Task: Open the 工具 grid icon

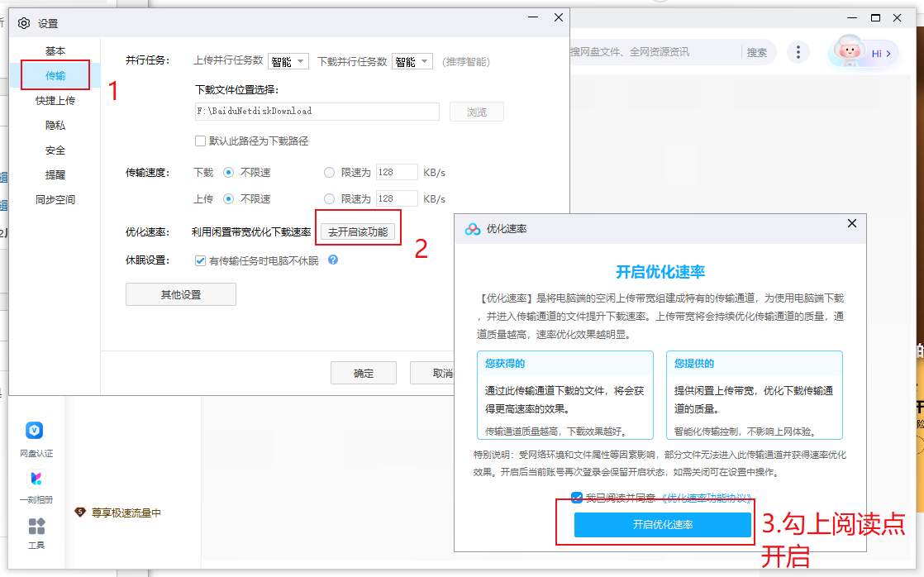Action: pyautogui.click(x=36, y=526)
